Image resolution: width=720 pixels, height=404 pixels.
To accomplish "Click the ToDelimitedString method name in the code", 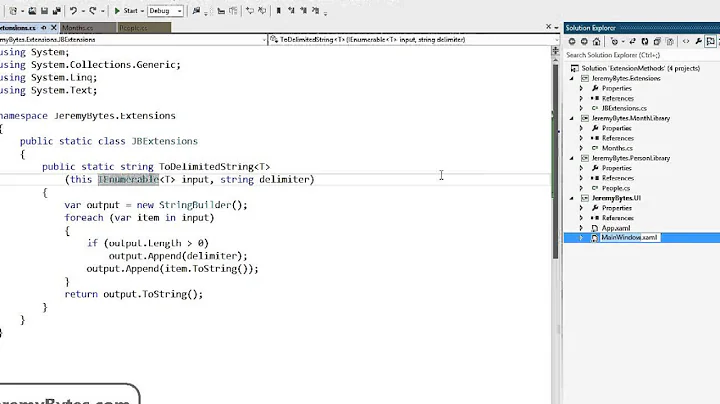I will pyautogui.click(x=206, y=167).
